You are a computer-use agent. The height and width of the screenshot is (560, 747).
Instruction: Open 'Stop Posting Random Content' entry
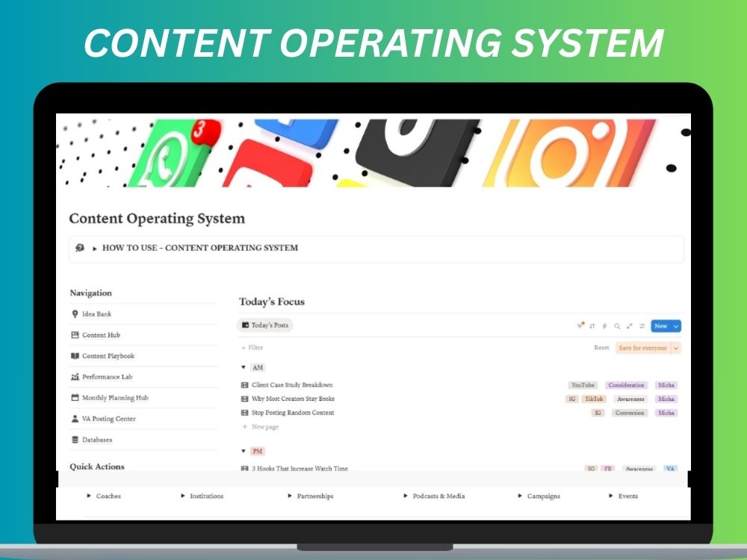pyautogui.click(x=293, y=412)
